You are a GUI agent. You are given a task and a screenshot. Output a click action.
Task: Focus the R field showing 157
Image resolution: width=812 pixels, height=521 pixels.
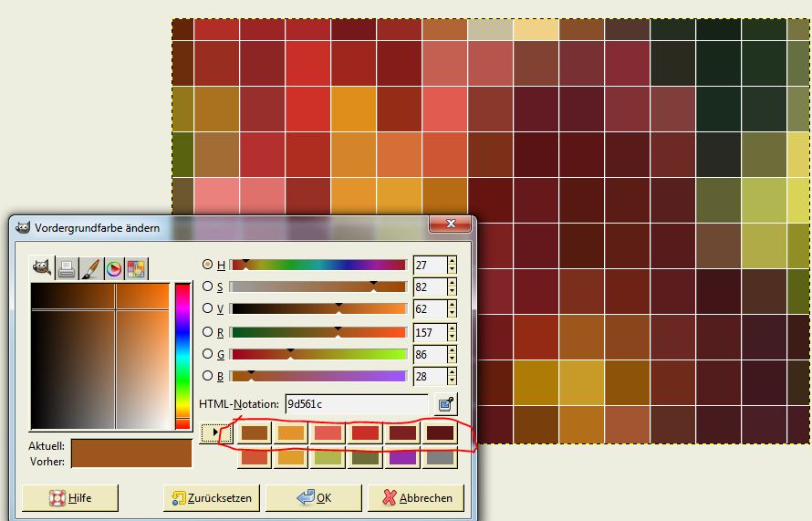pos(431,332)
